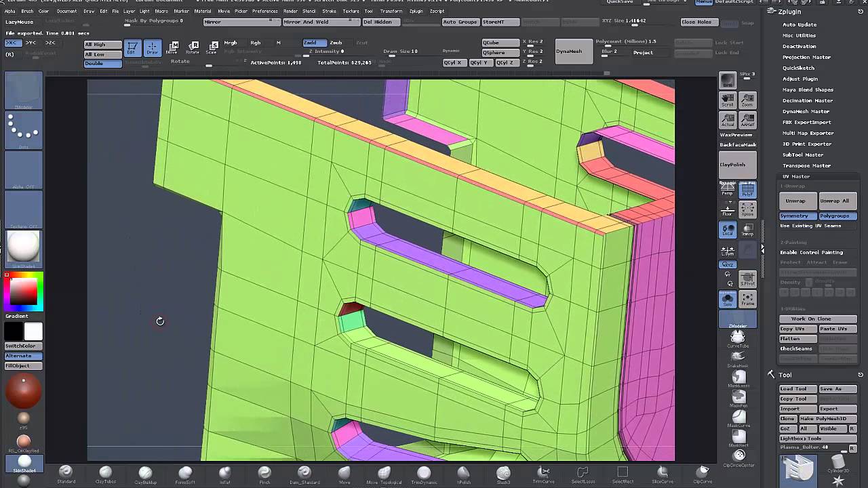Open the Stroke menu
868x488 pixels.
pos(330,12)
